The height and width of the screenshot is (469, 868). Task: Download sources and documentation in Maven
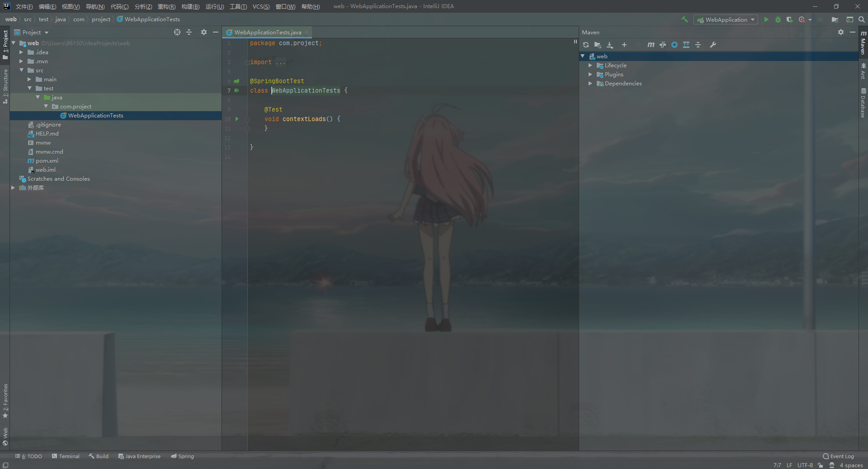point(610,45)
